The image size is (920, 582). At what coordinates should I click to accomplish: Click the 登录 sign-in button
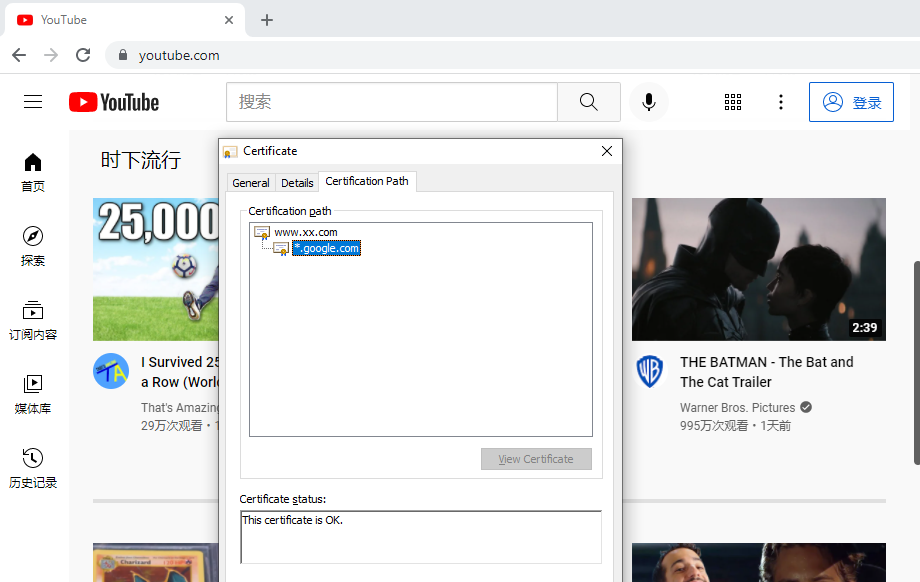tap(851, 102)
